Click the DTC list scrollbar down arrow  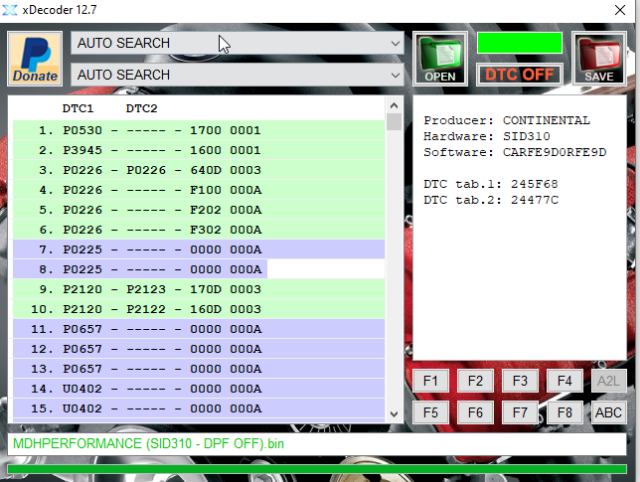click(394, 412)
